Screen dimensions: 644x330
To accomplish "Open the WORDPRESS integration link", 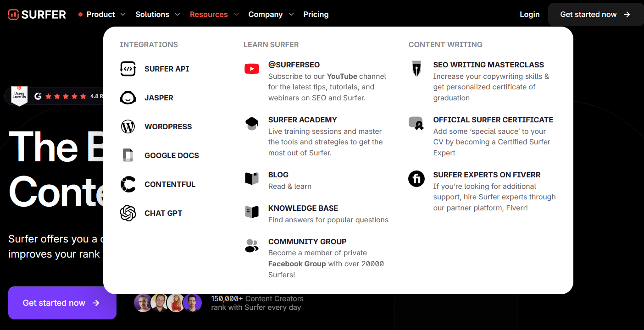I will click(x=168, y=126).
